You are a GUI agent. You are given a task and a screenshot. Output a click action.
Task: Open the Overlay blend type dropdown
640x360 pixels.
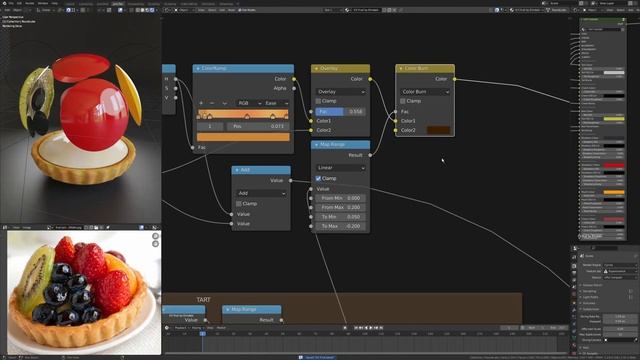pos(340,92)
